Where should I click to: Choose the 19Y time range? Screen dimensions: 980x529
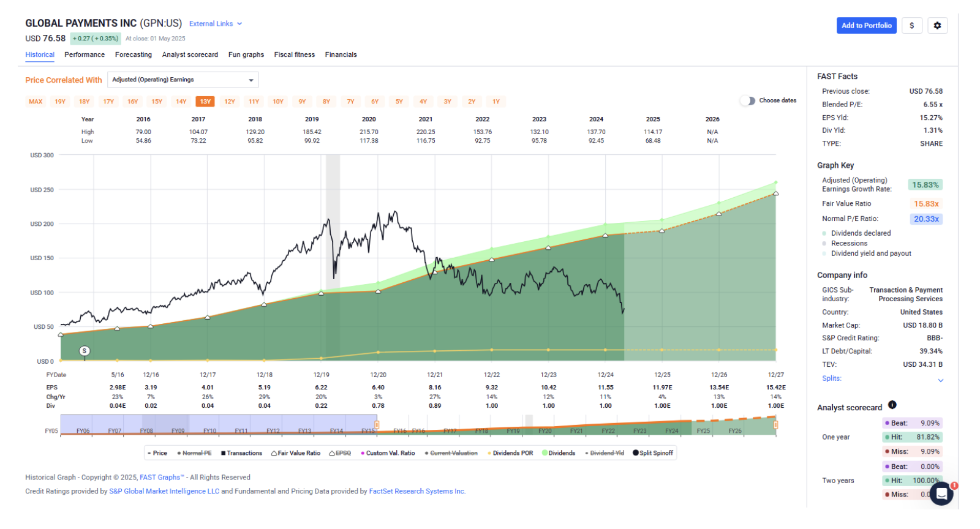coord(60,102)
